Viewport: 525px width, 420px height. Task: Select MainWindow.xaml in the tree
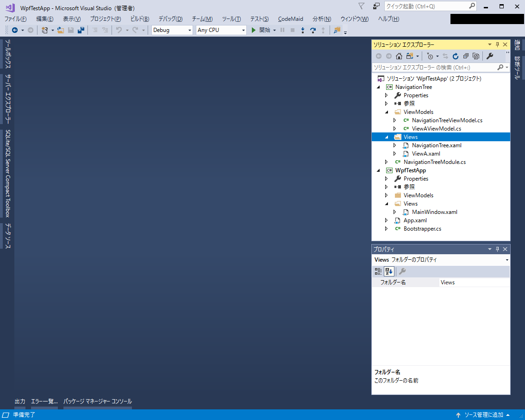(434, 212)
